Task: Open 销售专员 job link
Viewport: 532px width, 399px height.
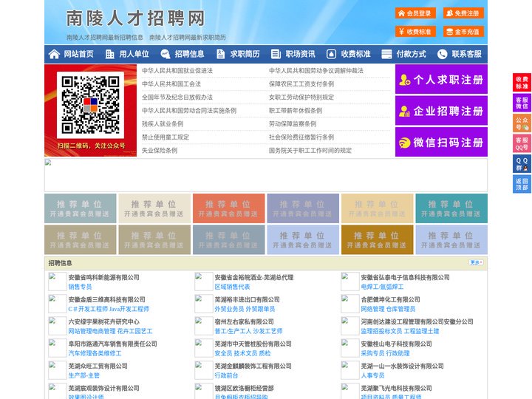Action: coord(80,287)
